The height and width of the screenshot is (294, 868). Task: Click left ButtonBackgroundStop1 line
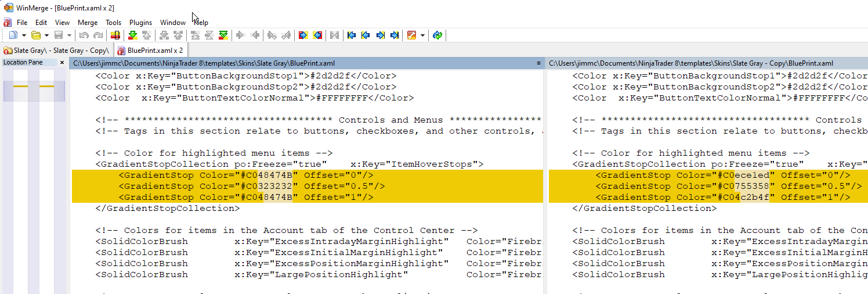tap(246, 76)
